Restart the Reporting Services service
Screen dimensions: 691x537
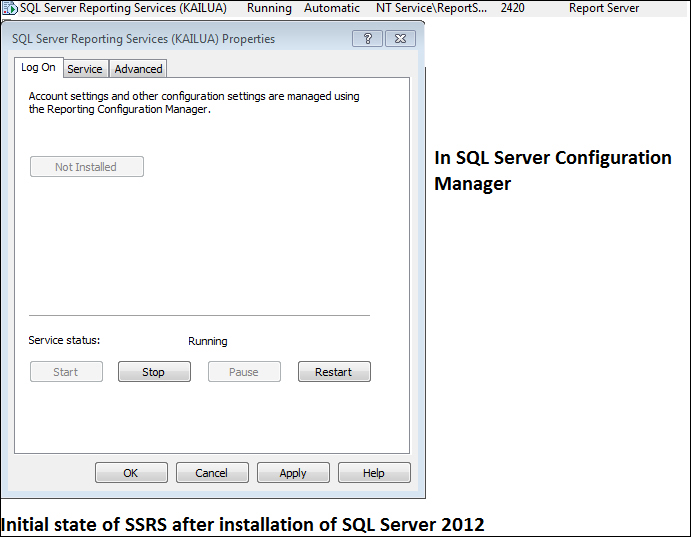[333, 372]
